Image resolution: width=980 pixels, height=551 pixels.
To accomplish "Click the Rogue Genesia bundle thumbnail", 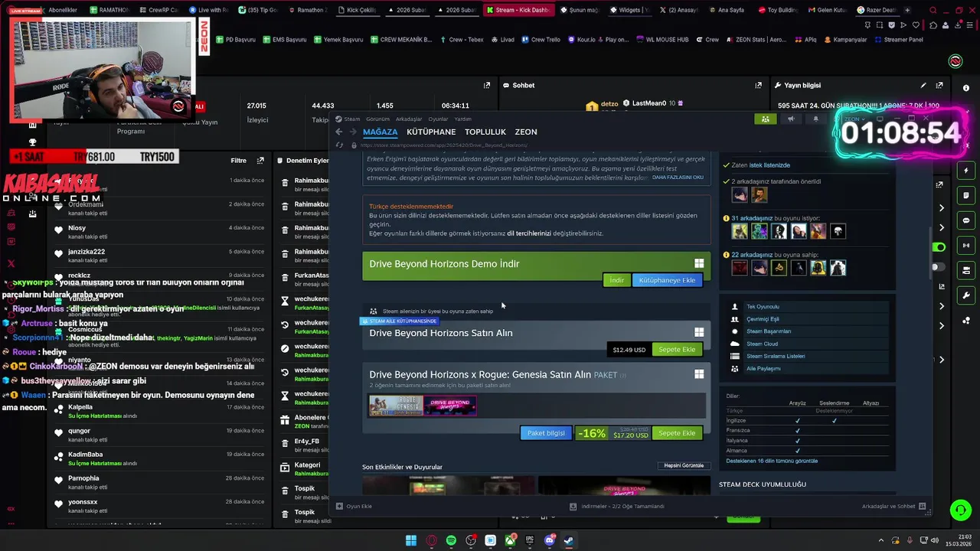I will click(396, 406).
